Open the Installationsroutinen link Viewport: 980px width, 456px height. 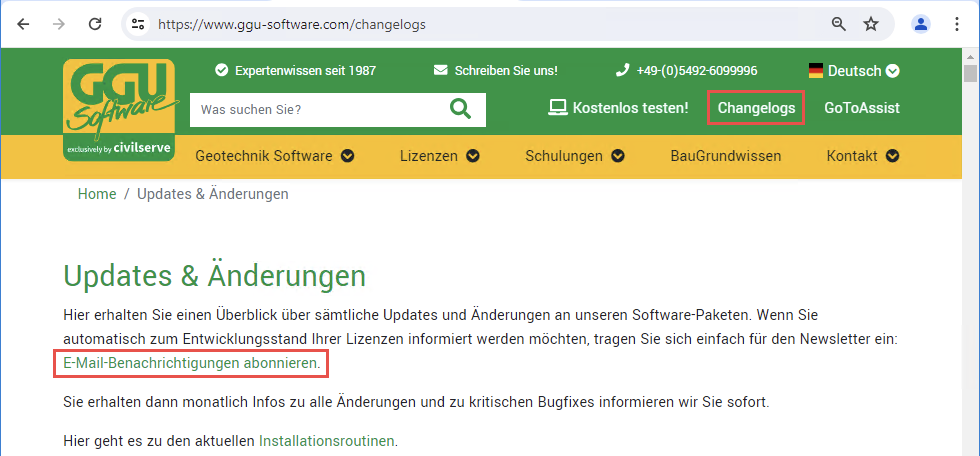326,440
